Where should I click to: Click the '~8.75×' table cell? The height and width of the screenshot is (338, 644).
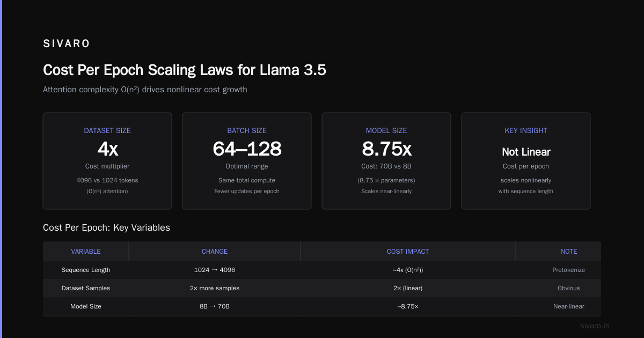pos(408,306)
